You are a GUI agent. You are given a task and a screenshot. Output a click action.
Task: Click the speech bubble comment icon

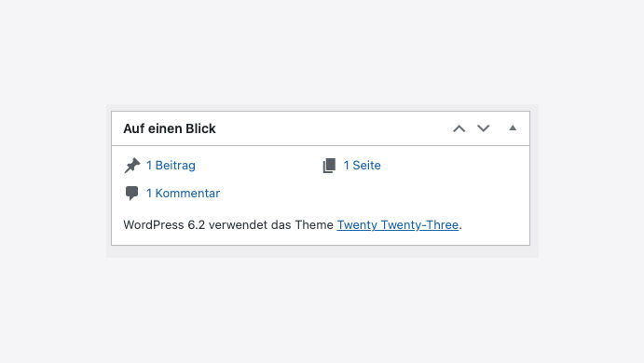point(131,194)
